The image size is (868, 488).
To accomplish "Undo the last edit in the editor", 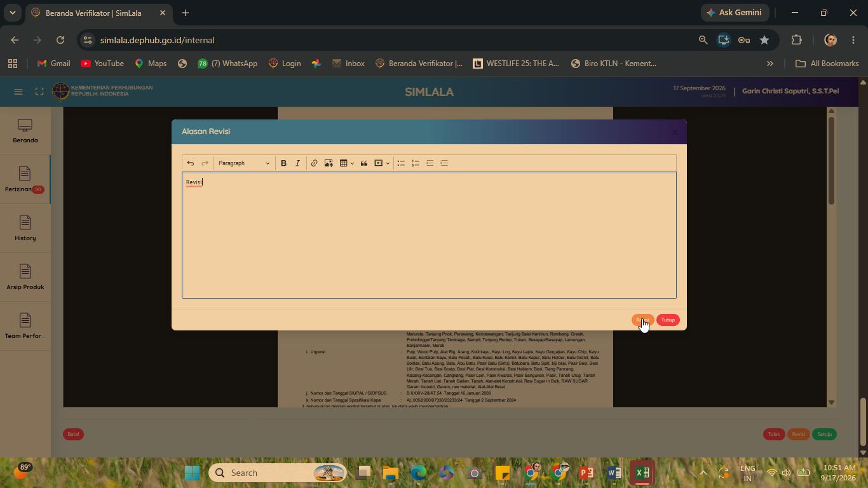I will [x=190, y=163].
